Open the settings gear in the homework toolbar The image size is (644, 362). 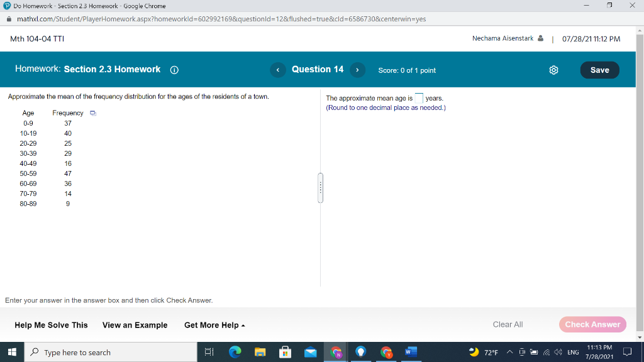(553, 70)
